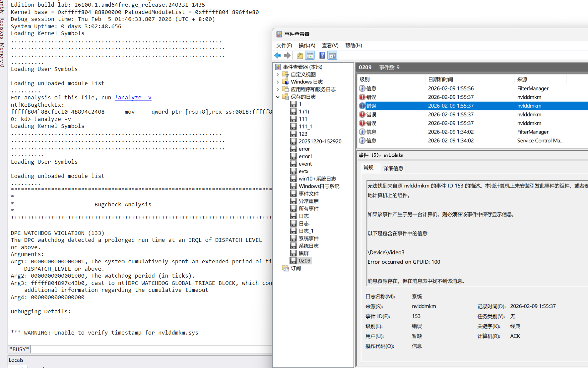
Task: Open saved log 异常重启
Action: 308,201
